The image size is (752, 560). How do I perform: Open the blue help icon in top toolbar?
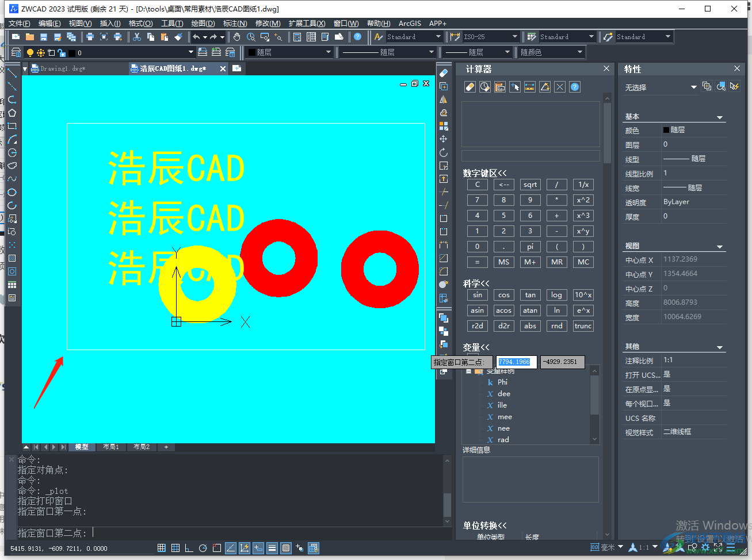pos(358,37)
